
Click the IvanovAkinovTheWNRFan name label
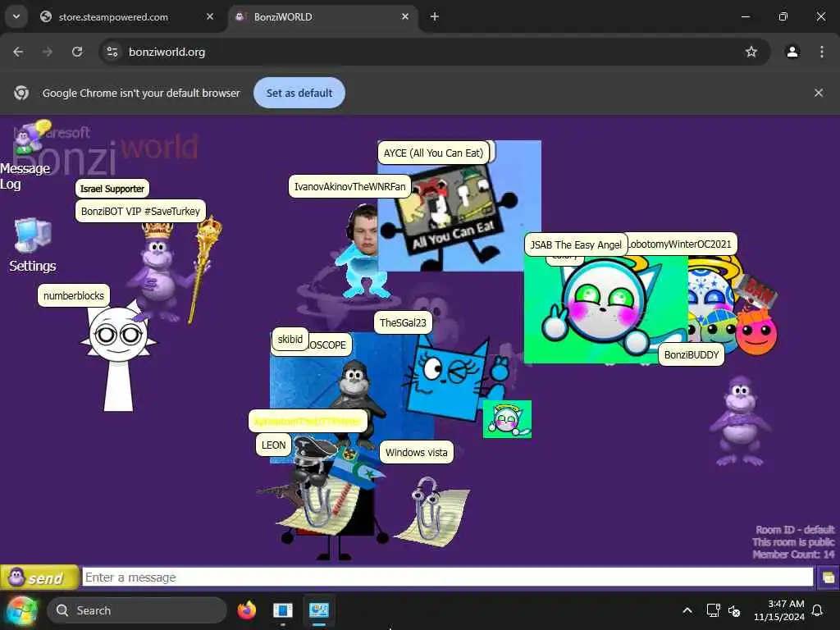tap(349, 186)
